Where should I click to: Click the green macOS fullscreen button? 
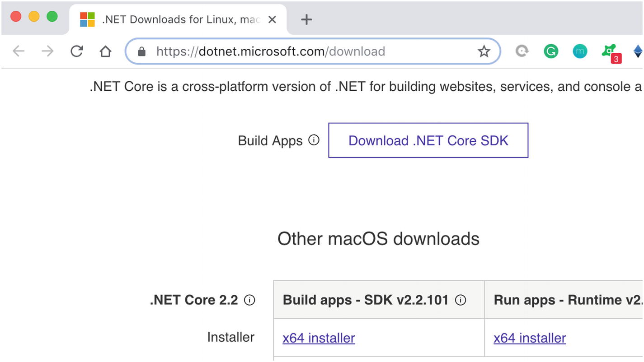pos(52,17)
